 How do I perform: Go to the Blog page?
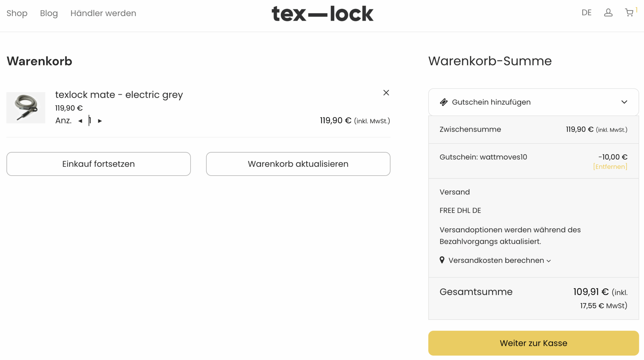[49, 13]
